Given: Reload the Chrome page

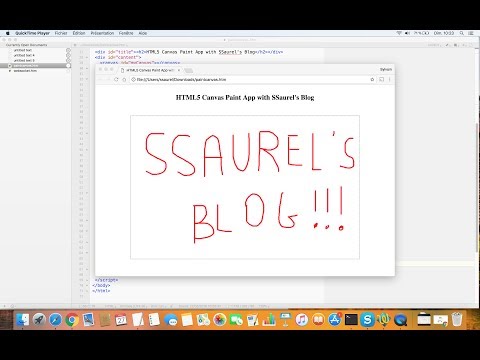Looking at the screenshot, I should tap(116, 79).
